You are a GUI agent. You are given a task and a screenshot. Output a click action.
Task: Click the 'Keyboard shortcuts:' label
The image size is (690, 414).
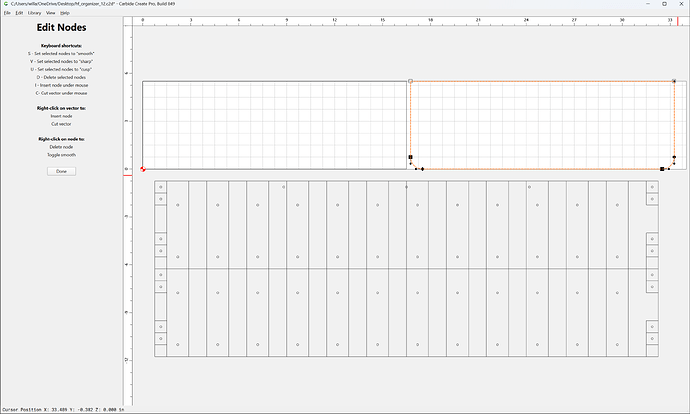62,46
